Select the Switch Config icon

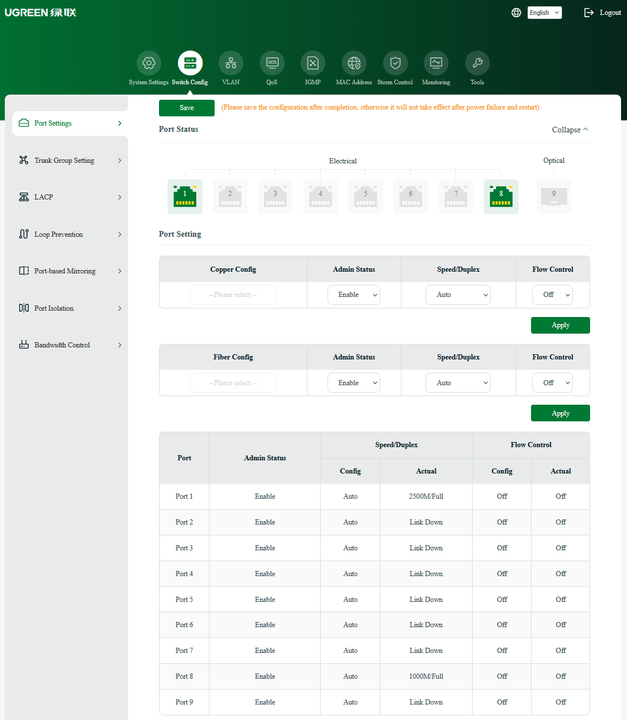[x=190, y=63]
